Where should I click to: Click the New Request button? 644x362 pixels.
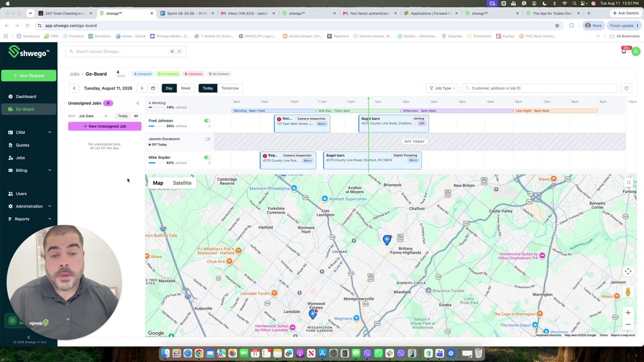coord(29,75)
